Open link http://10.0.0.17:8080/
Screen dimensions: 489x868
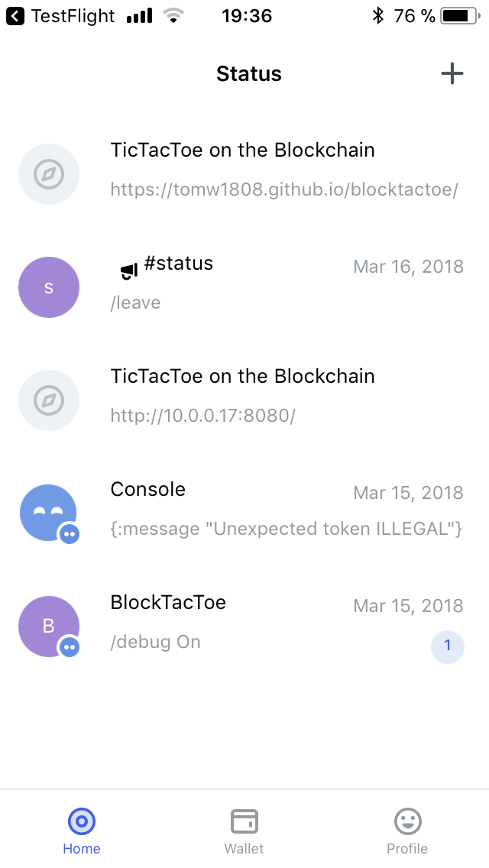pos(202,416)
